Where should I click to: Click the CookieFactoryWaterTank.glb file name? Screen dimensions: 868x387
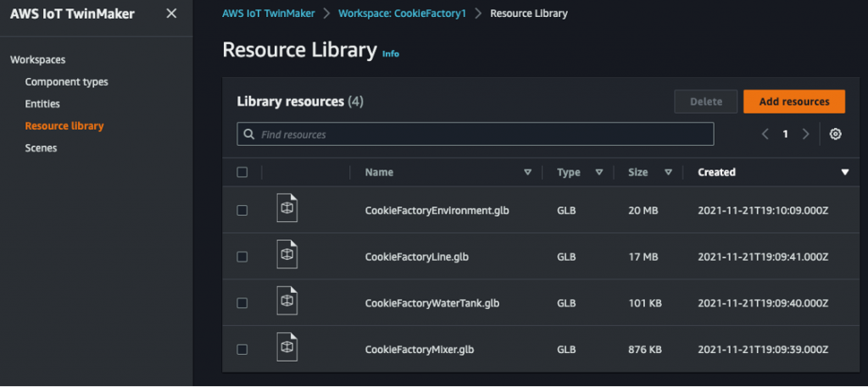[x=432, y=303]
